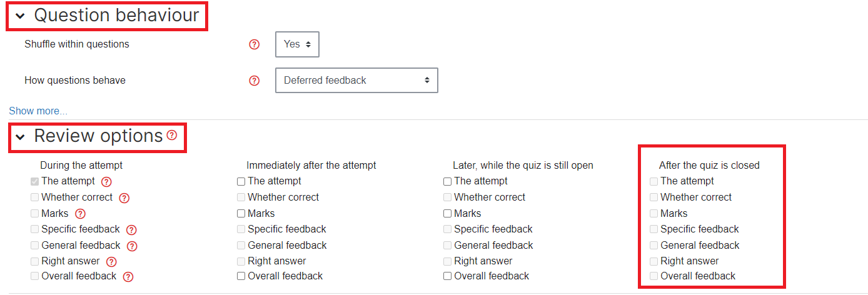
Task: Open help icon next to Marks
Action: [x=80, y=214]
